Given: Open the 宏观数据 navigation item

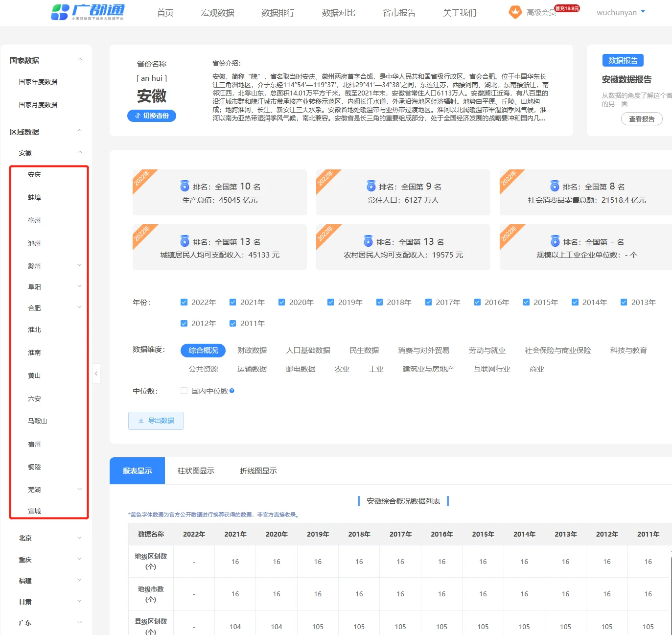Looking at the screenshot, I should pos(218,13).
